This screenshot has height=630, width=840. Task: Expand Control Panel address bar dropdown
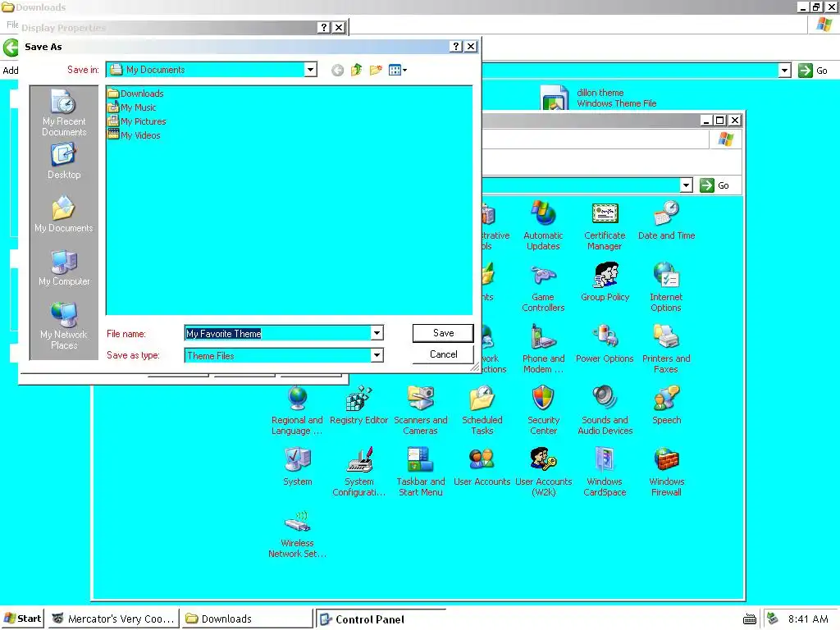(x=687, y=185)
